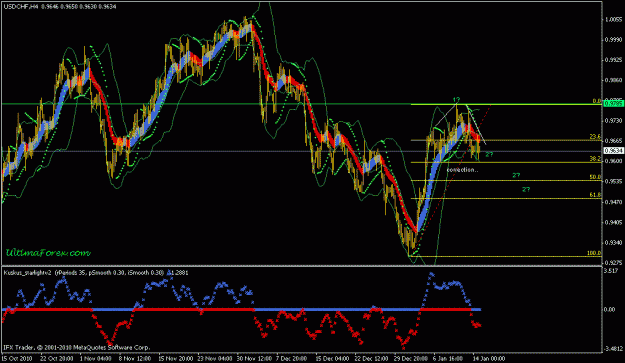Click the 7 Dec 20:00 time label
The image size is (625, 363).
[x=291, y=358]
